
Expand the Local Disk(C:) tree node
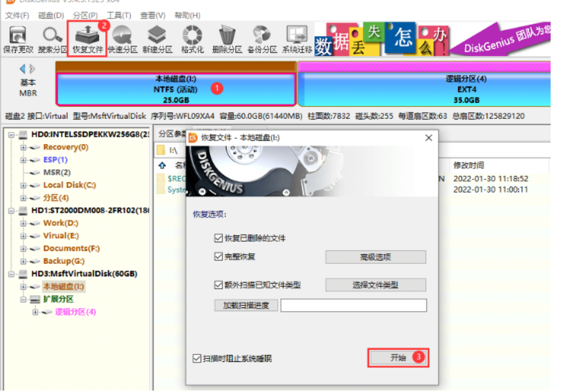23,185
